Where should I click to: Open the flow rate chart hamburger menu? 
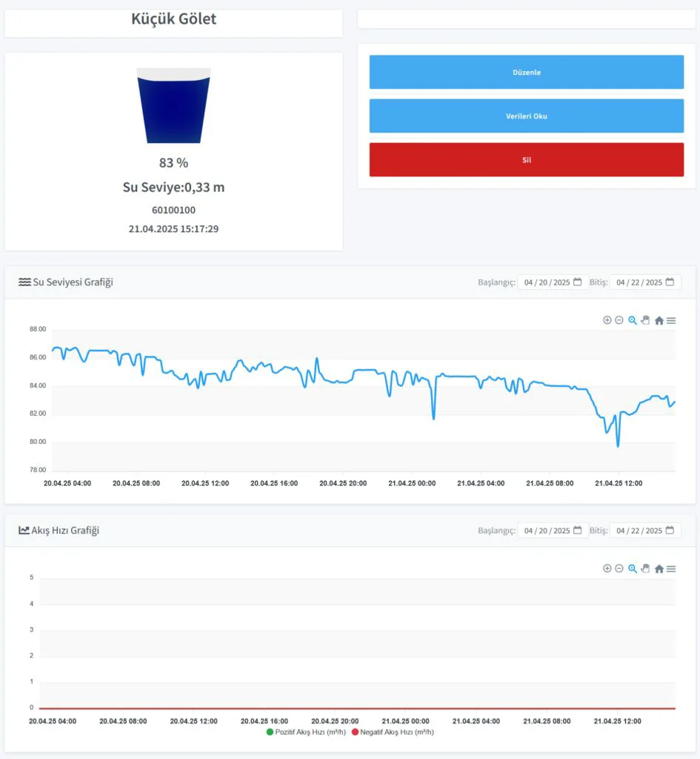(x=671, y=569)
